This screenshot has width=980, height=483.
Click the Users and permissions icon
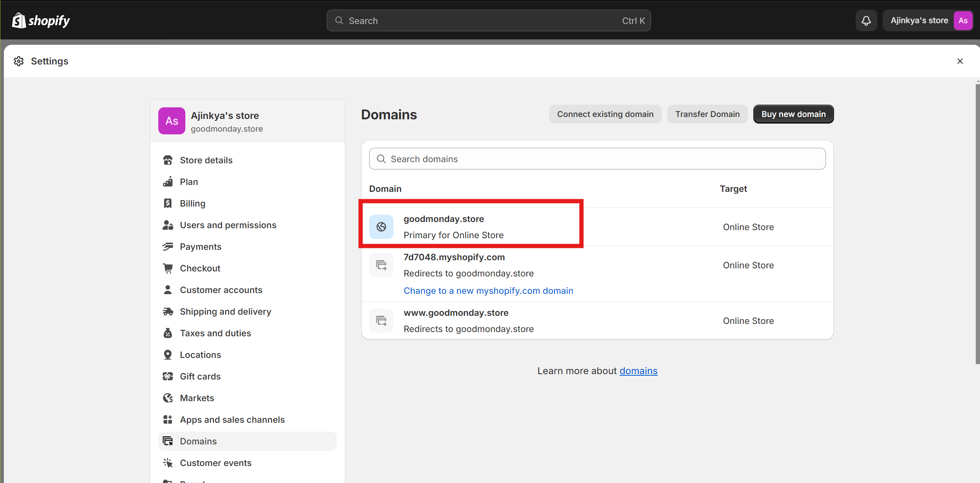pyautogui.click(x=168, y=225)
